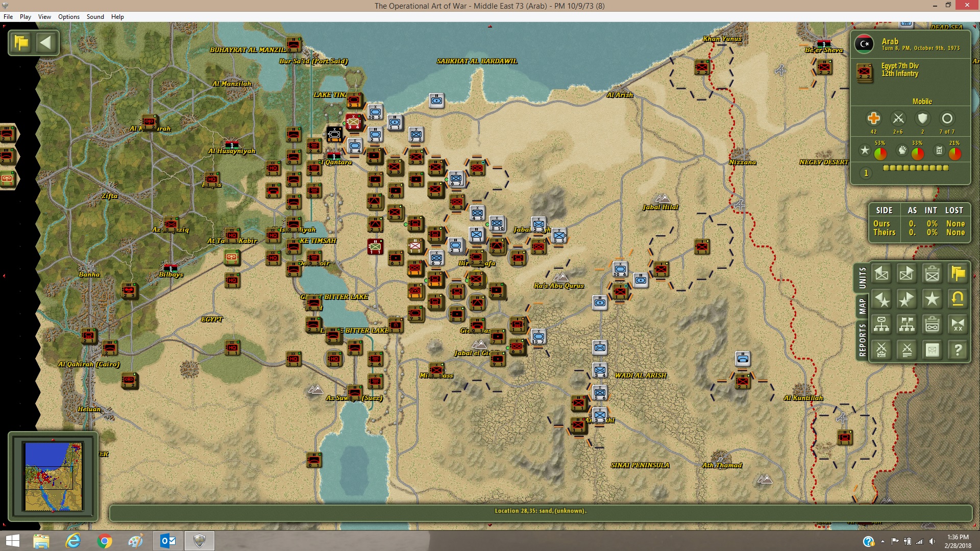Open Google Chrome from taskbar
Image resolution: width=980 pixels, height=551 pixels.
point(104,541)
